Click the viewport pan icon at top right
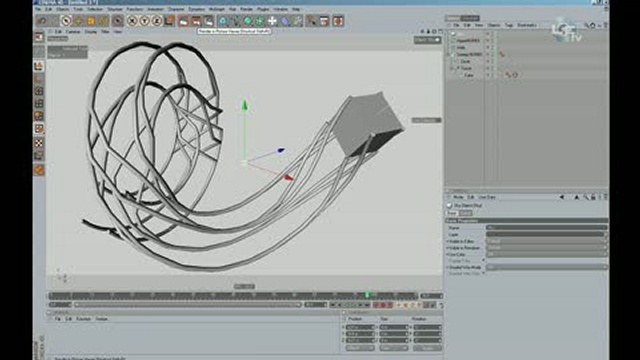 click(423, 31)
